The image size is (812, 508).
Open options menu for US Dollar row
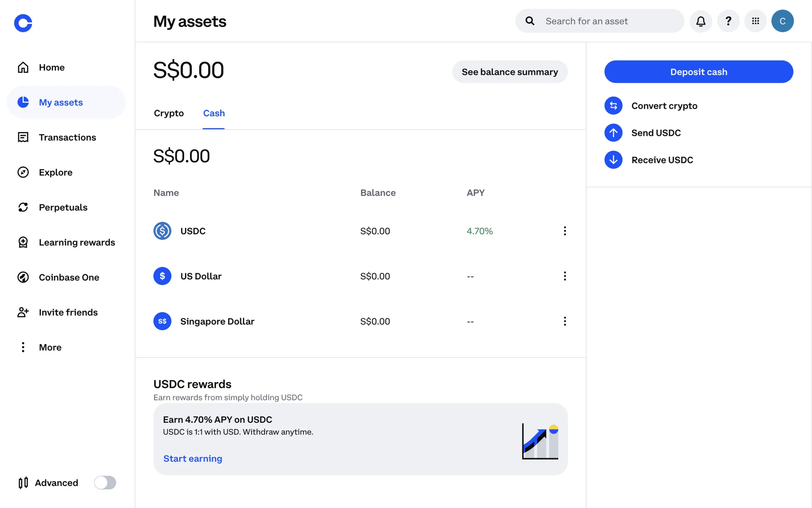(565, 276)
